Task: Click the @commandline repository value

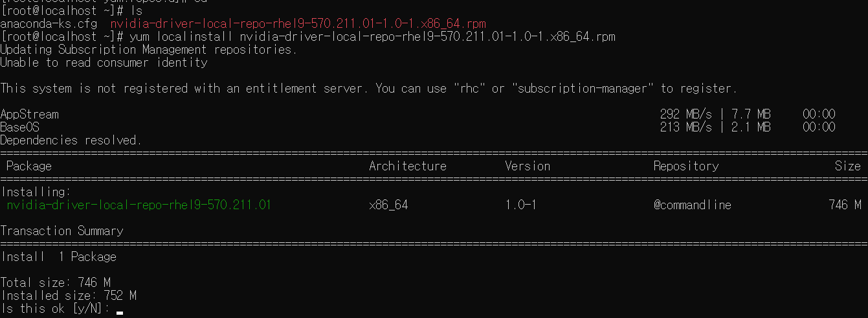Action: pos(693,205)
